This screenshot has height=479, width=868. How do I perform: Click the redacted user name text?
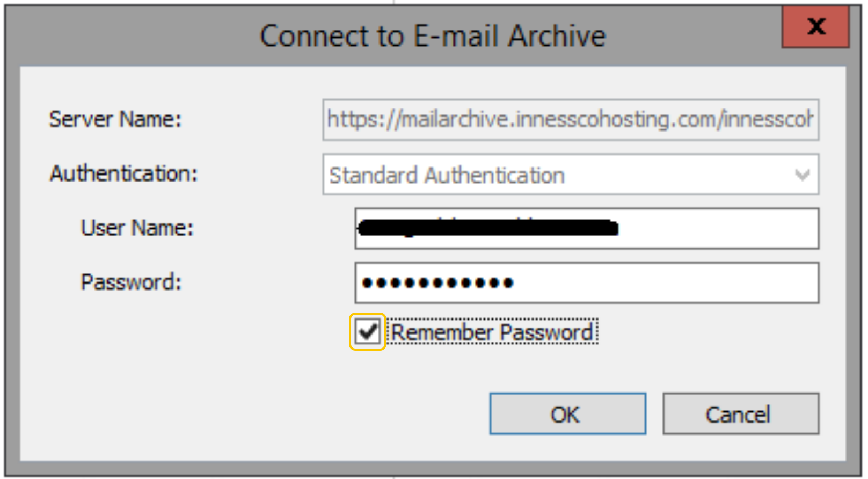click(487, 228)
